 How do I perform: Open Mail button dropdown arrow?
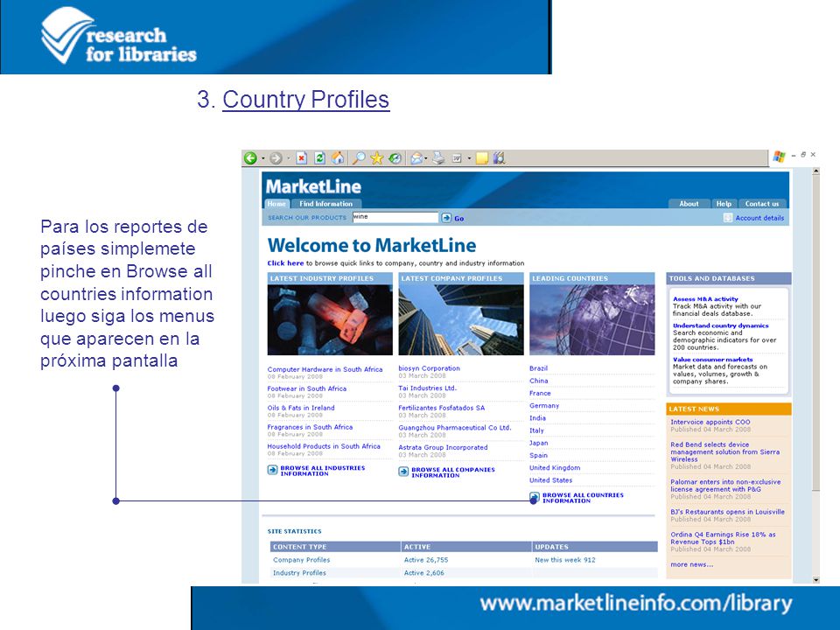tap(426, 158)
